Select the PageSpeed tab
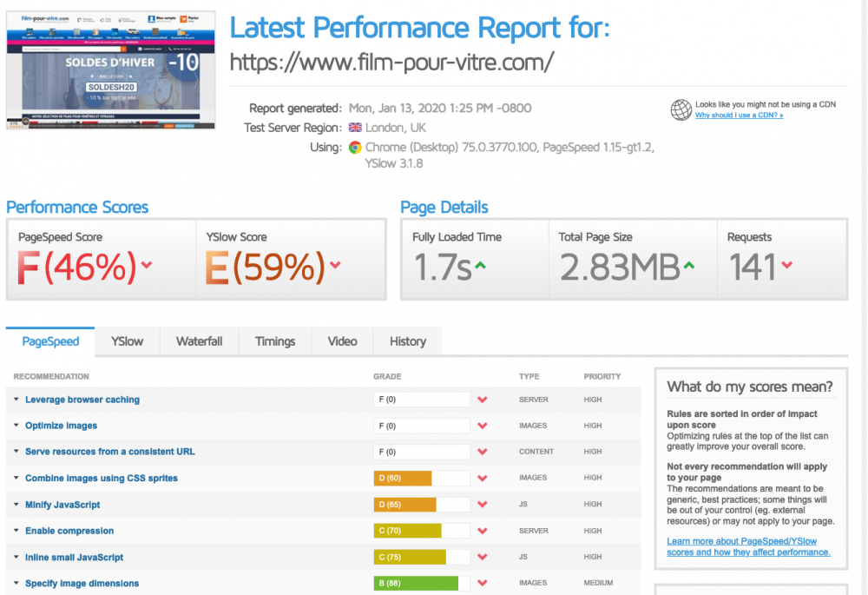The height and width of the screenshot is (595, 868). coord(50,341)
